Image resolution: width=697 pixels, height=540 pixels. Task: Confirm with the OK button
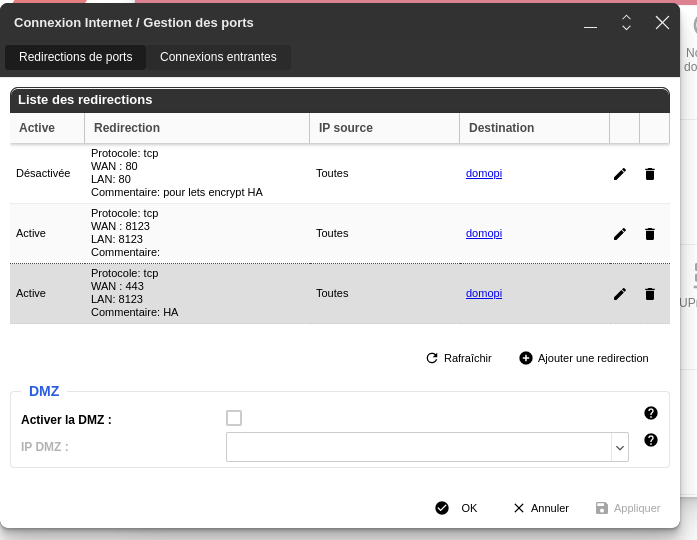(x=456, y=508)
